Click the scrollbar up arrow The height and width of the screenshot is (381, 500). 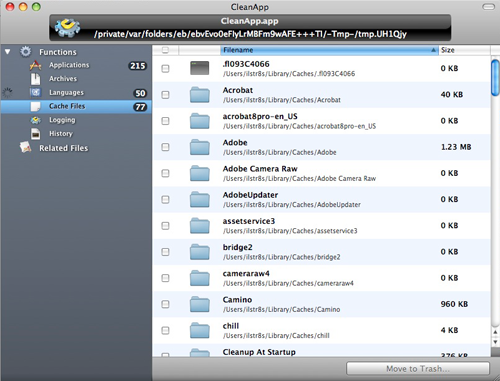pos(495,332)
